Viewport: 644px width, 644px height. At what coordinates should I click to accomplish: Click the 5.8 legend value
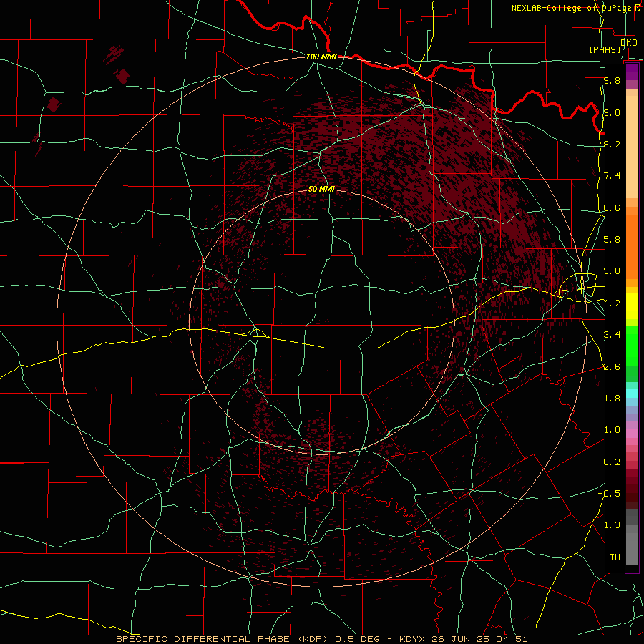tap(612, 240)
